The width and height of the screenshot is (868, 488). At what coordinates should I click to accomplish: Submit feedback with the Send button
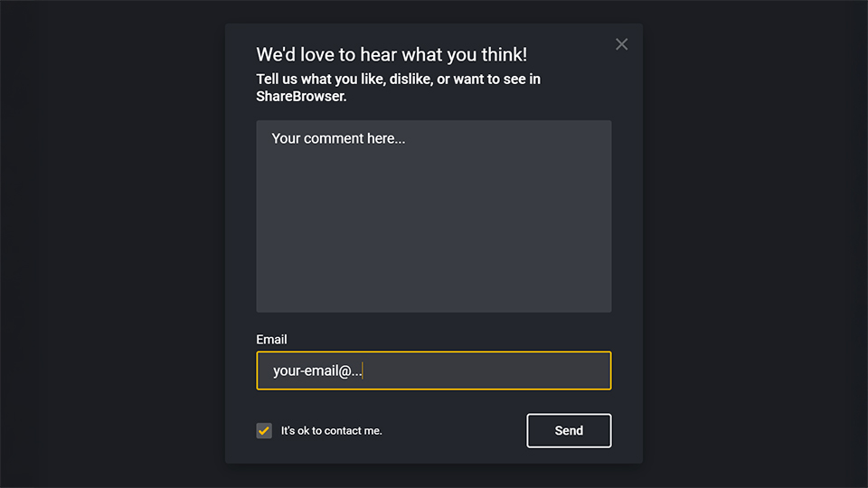pyautogui.click(x=569, y=430)
